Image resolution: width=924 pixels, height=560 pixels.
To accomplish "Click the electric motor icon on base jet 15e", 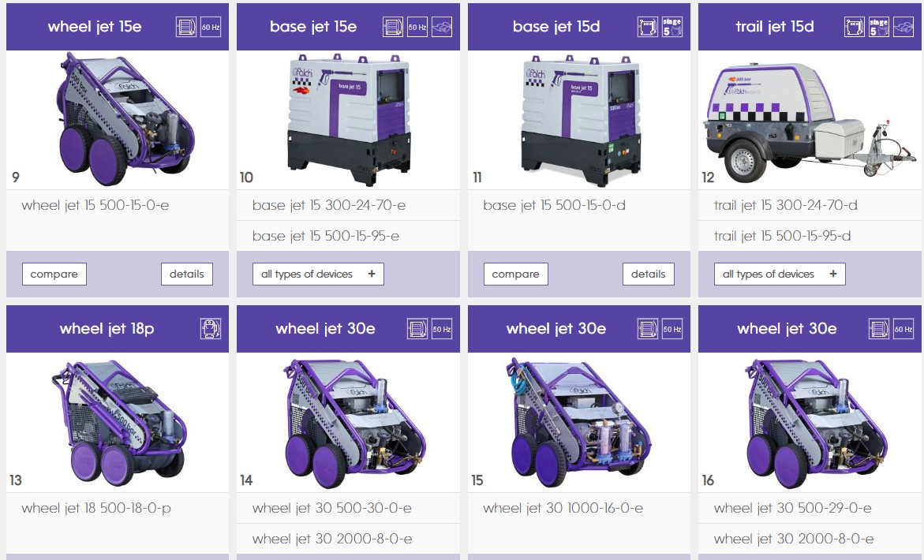I will 392,27.
